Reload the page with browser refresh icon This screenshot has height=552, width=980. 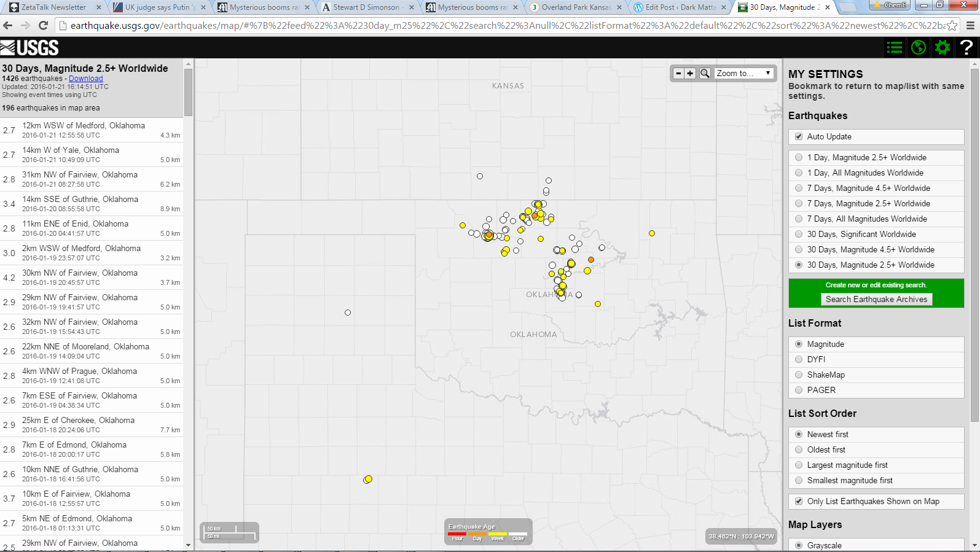coord(43,25)
